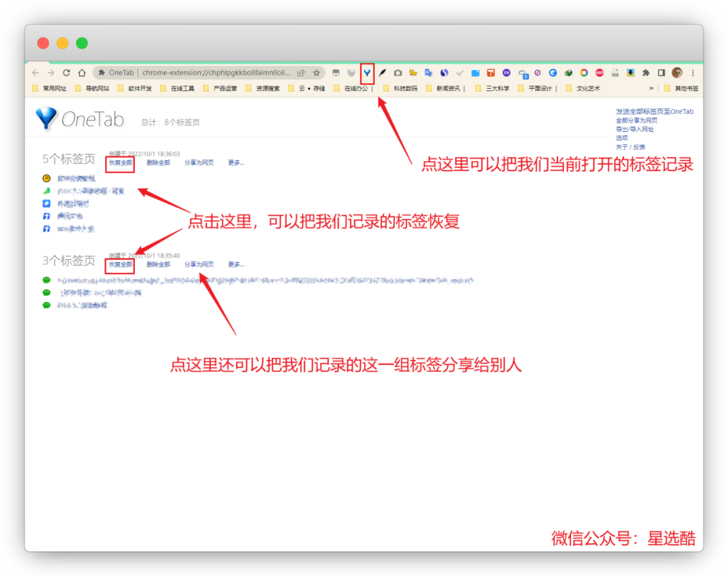Viewport: 728px width, 576px height.
Task: Click the purple EN extension icon
Action: pyautogui.click(x=506, y=73)
